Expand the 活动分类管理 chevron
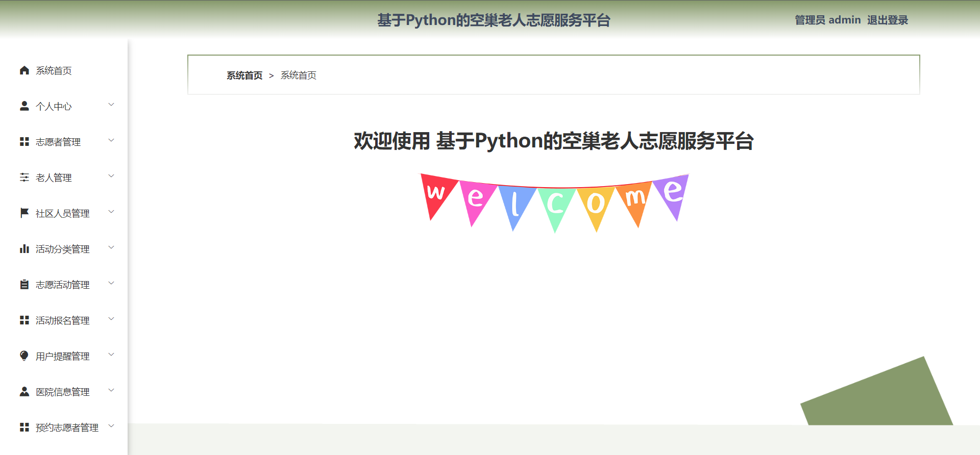The image size is (980, 455). (x=111, y=247)
